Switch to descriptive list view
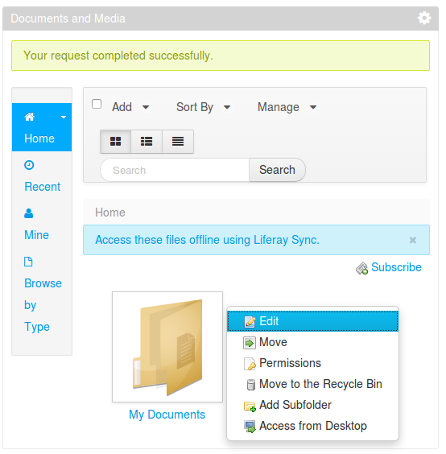The image size is (446, 454). [146, 142]
